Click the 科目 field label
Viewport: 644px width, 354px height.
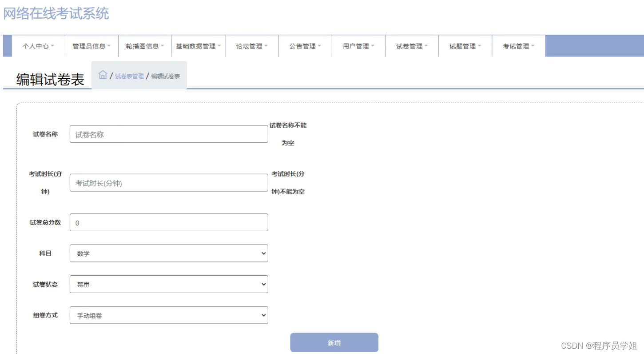click(x=45, y=253)
